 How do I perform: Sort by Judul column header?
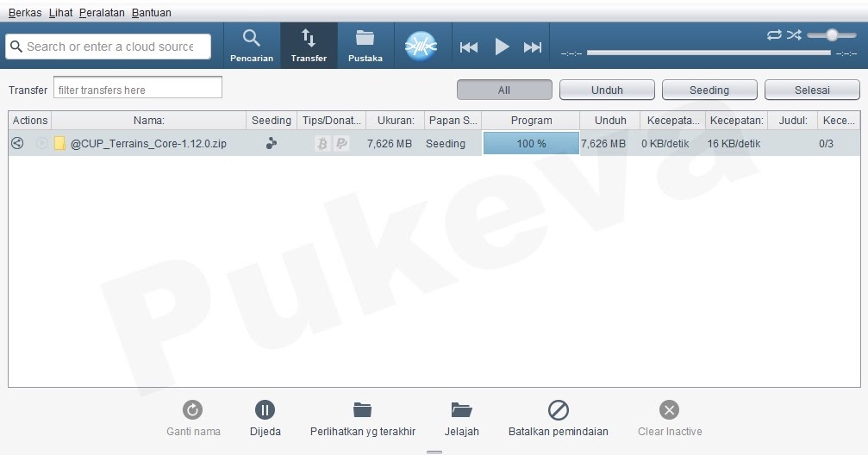[x=793, y=120]
